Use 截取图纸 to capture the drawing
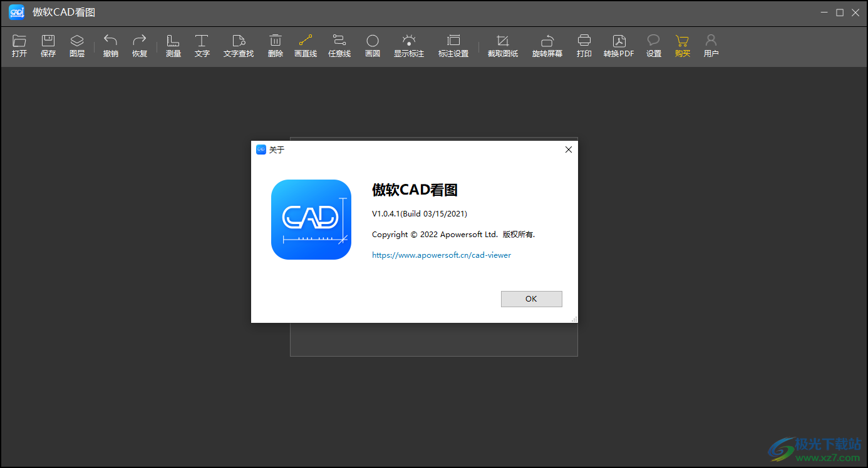Screen dimensions: 868x468 [502, 45]
